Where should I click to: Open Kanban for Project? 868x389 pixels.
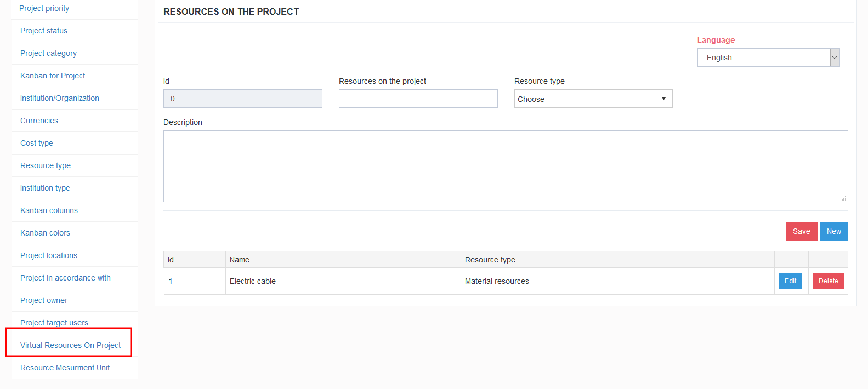coord(53,76)
